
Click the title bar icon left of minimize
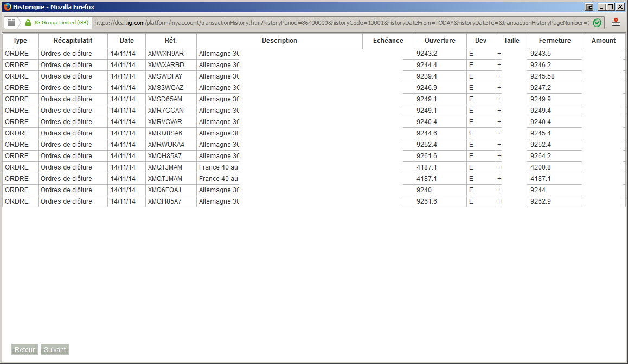click(x=589, y=7)
